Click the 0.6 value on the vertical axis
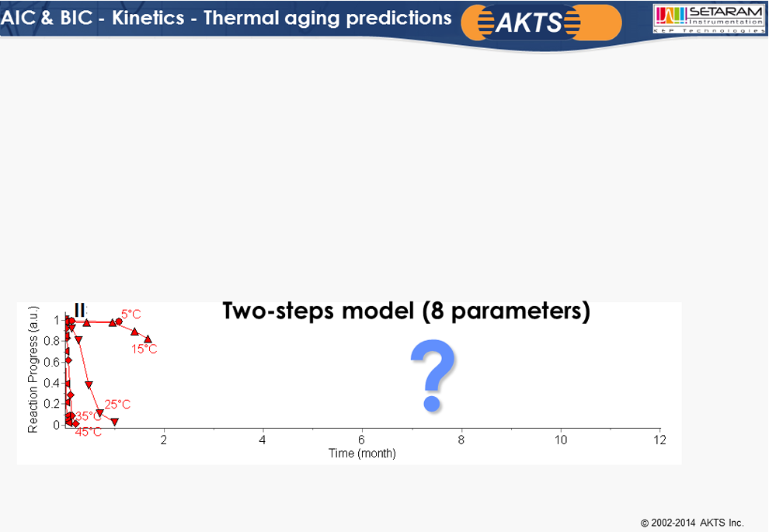The image size is (769, 532). coord(51,362)
